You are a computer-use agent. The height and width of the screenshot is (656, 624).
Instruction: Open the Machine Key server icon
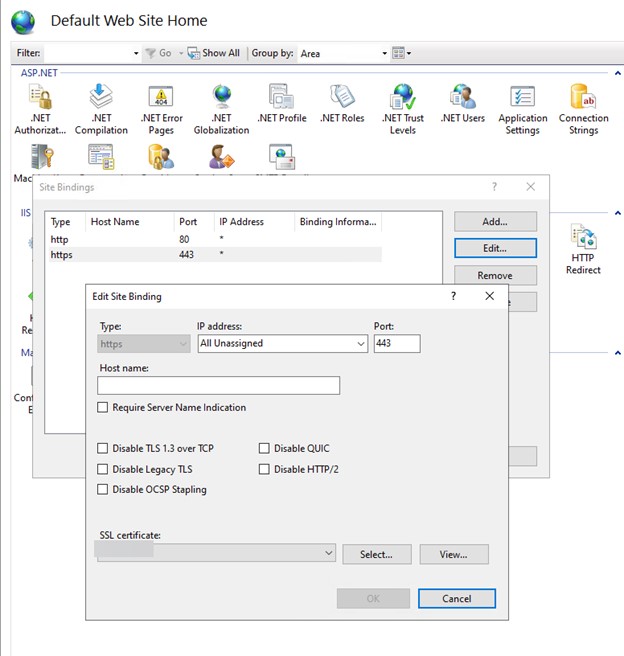pos(42,157)
